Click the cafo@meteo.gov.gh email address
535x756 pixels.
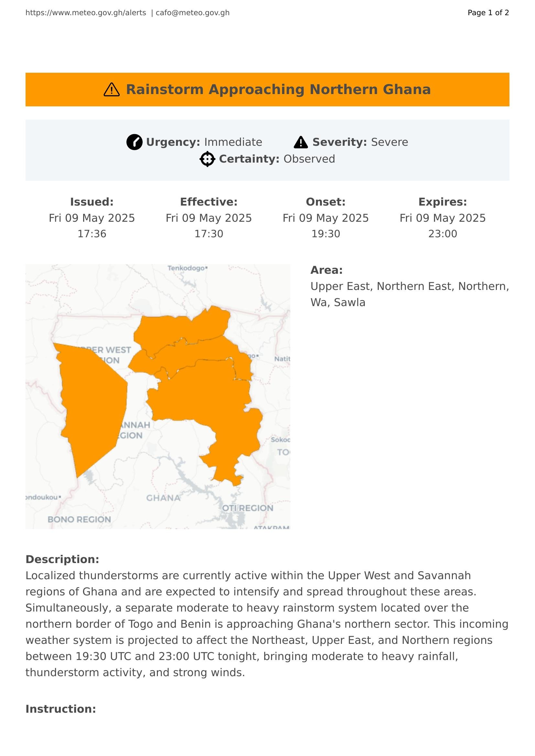192,13
